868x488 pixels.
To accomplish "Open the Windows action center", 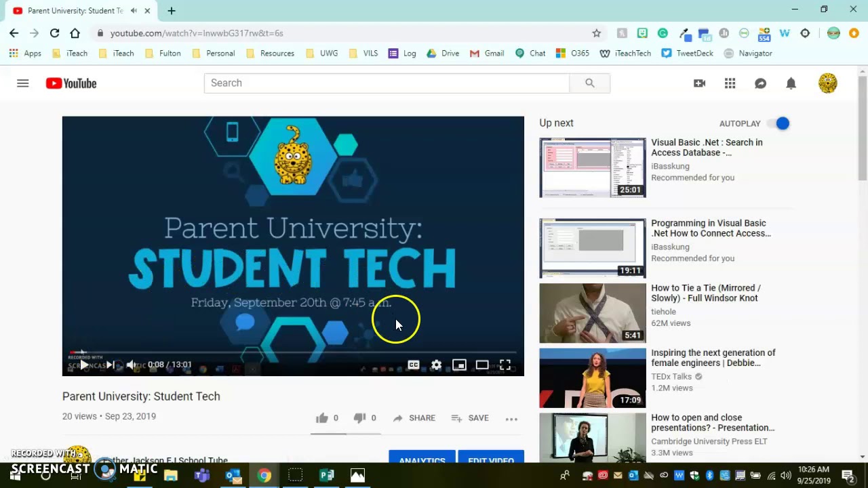I will tap(848, 476).
